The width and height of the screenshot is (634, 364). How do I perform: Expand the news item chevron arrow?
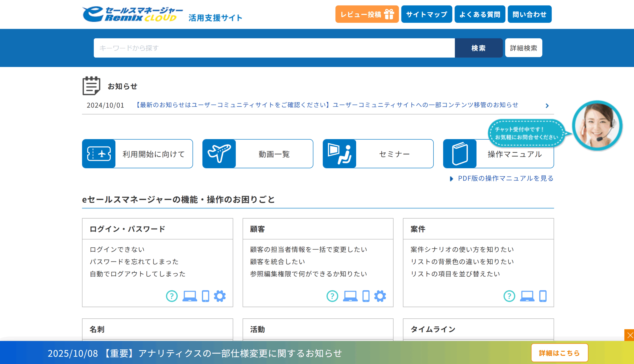(x=547, y=106)
